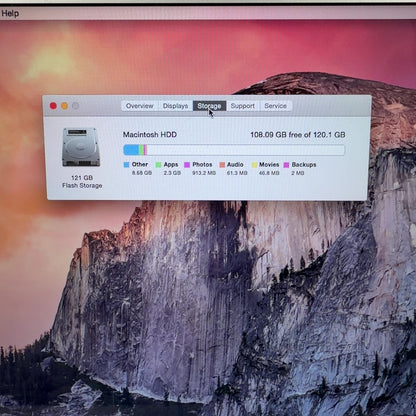416x416 pixels.
Task: Click the purple Photos legend square
Action: click(x=187, y=165)
